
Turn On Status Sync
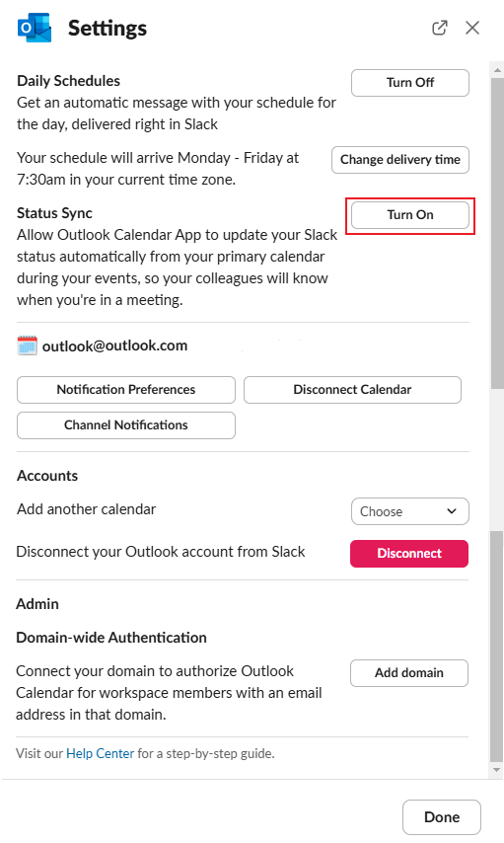pos(410,215)
